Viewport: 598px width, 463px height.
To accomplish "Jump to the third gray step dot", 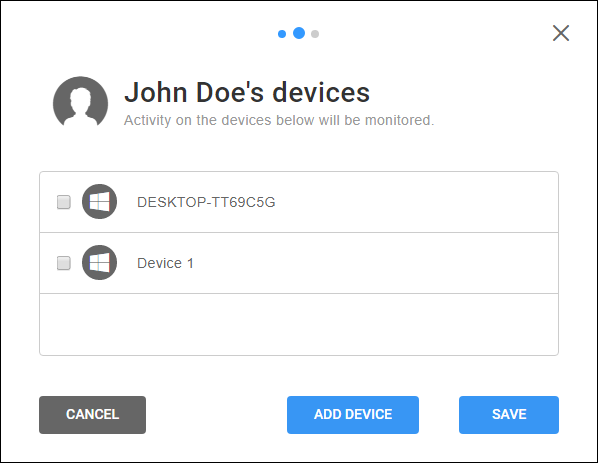I will click(315, 34).
